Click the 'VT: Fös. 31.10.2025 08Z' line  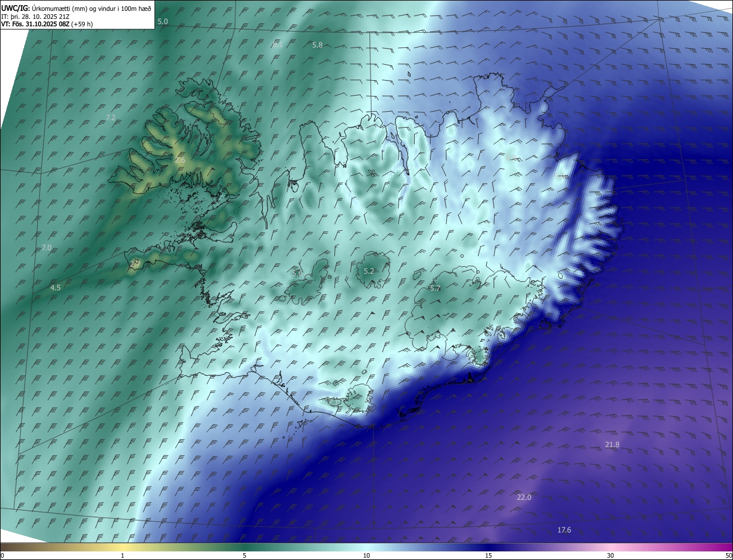[x=47, y=24]
